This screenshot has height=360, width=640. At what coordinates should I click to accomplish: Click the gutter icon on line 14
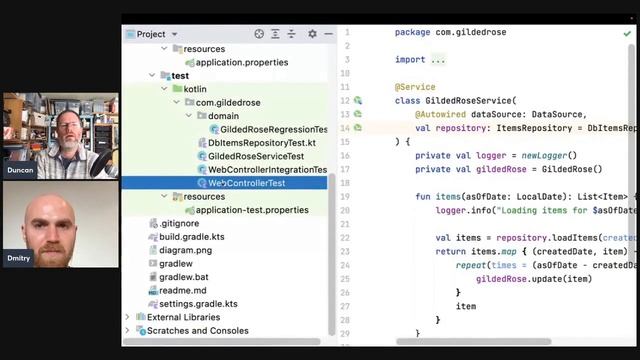(358, 128)
